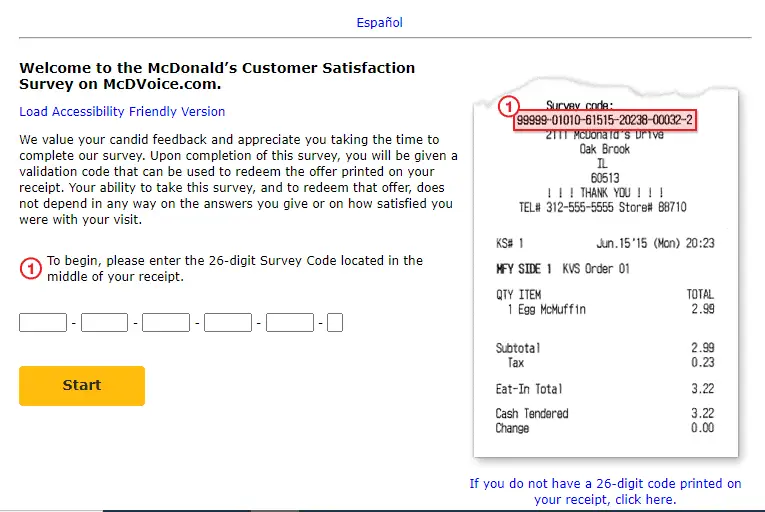Open Load Accessibility Friendly Version link
The width and height of the screenshot is (765, 512).
[x=122, y=112]
